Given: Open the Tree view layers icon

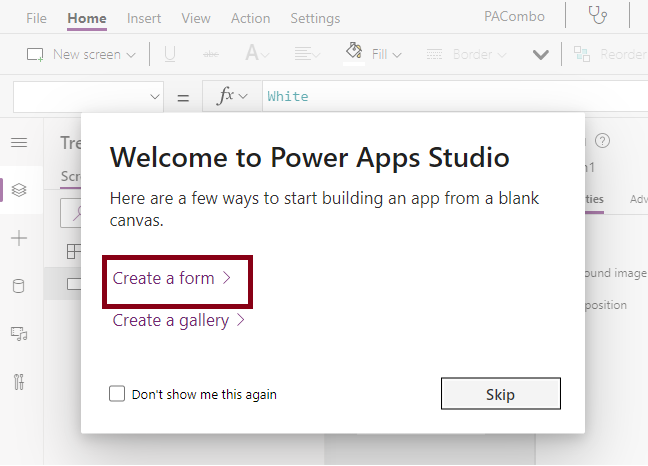Looking at the screenshot, I should pyautogui.click(x=19, y=190).
